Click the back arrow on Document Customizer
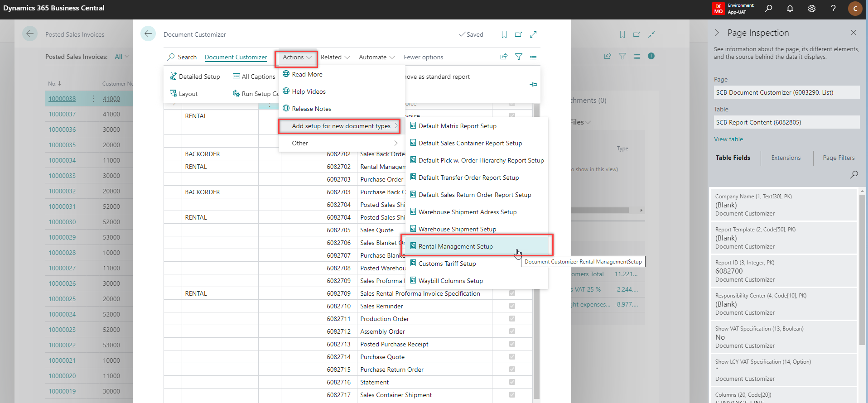 point(148,34)
